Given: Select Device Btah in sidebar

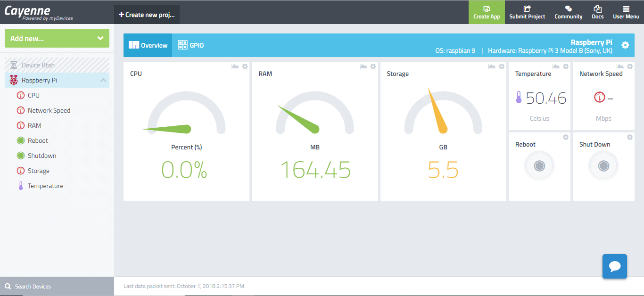Looking at the screenshot, I should [x=57, y=65].
